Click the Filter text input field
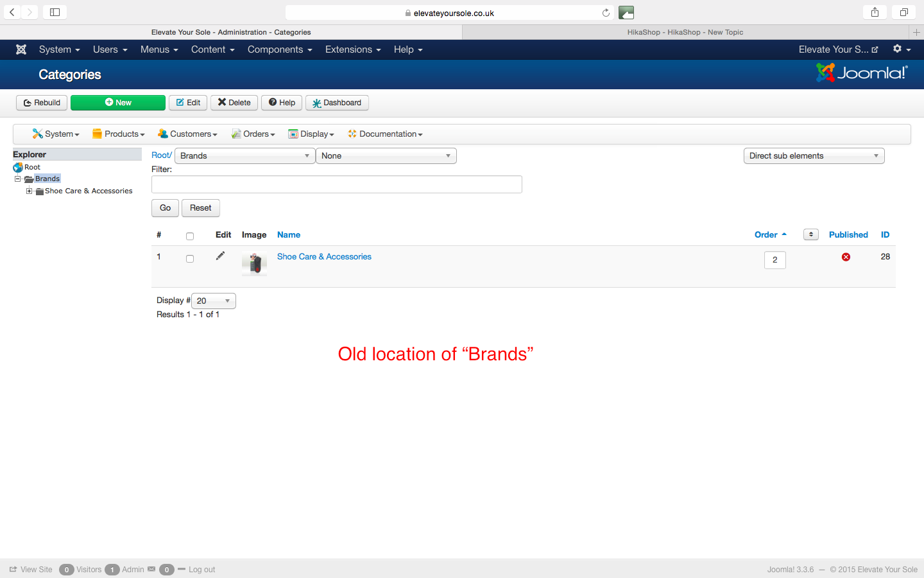924x578 pixels. [337, 184]
